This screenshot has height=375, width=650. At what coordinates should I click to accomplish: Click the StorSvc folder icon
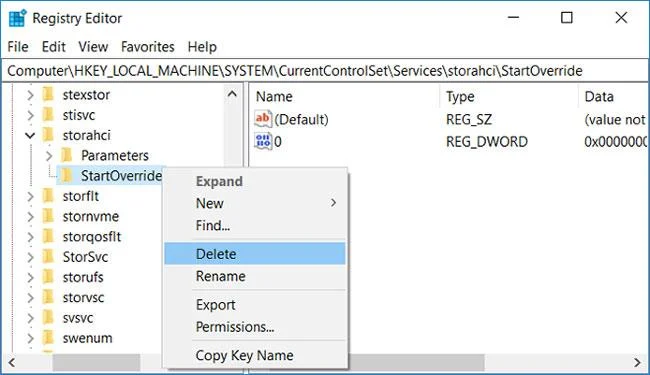[x=49, y=257]
